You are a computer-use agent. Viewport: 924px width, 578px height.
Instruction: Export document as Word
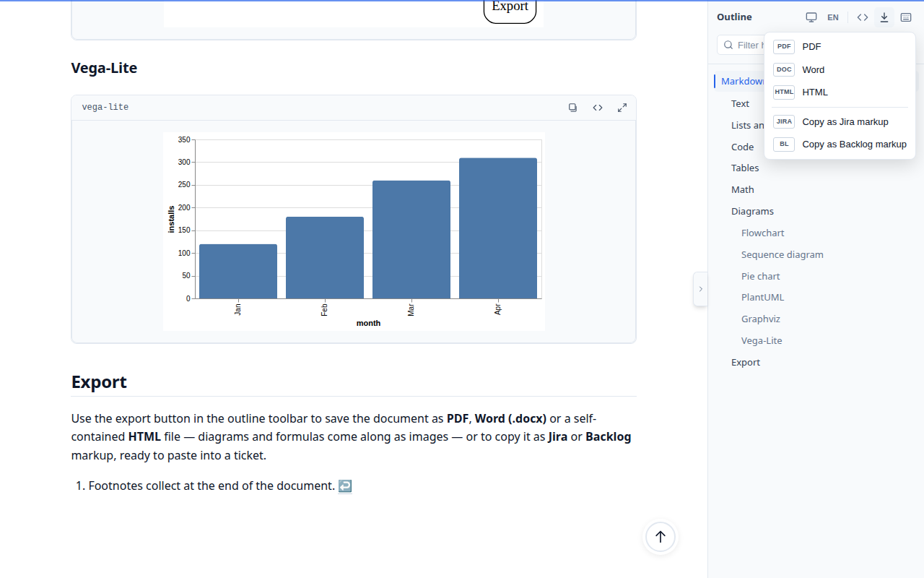click(840, 69)
